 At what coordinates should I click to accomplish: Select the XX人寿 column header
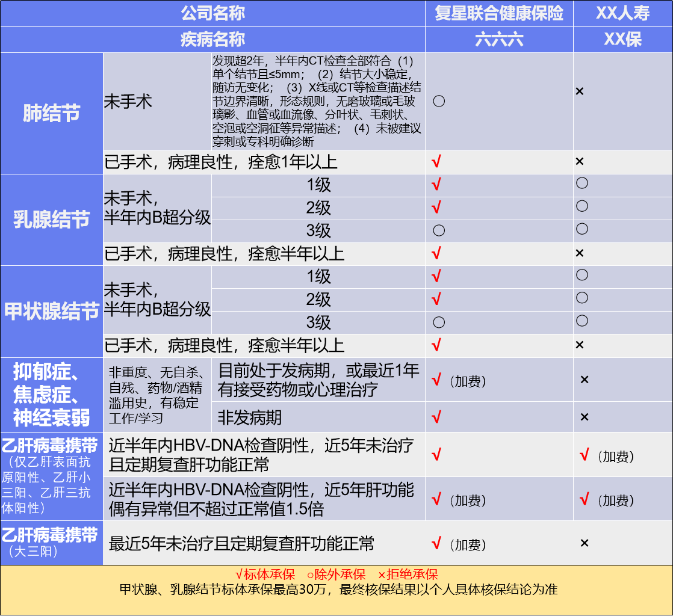pos(622,13)
